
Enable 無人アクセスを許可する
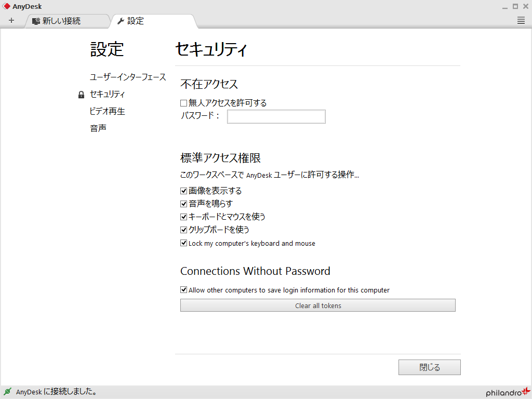183,103
